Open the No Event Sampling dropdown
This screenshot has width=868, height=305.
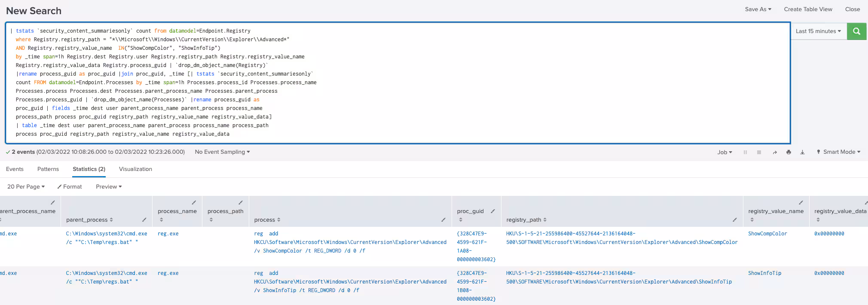[x=222, y=152]
